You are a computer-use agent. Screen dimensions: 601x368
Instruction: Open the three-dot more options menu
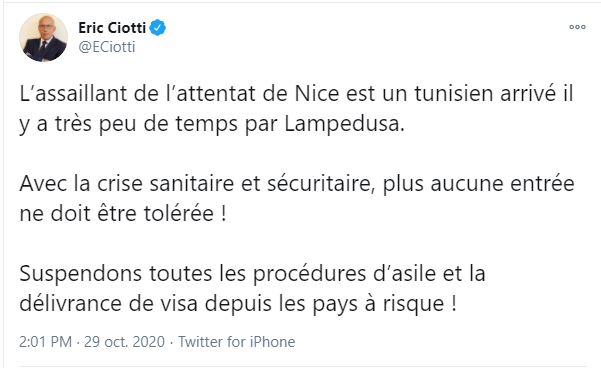[577, 27]
